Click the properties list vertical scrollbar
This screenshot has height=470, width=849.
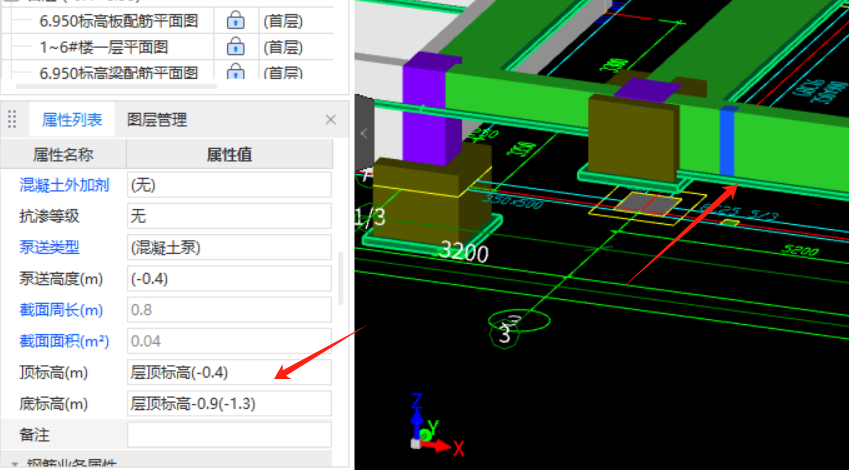coord(341,278)
